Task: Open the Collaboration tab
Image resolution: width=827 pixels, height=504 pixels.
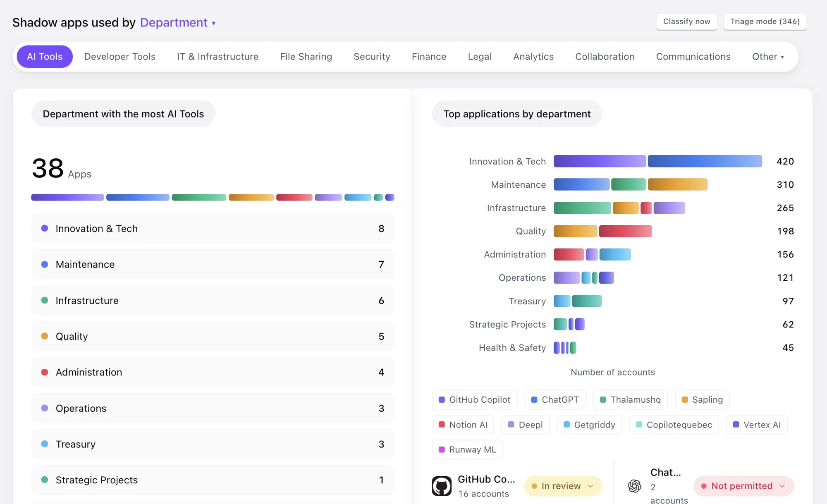Action: [x=605, y=57]
